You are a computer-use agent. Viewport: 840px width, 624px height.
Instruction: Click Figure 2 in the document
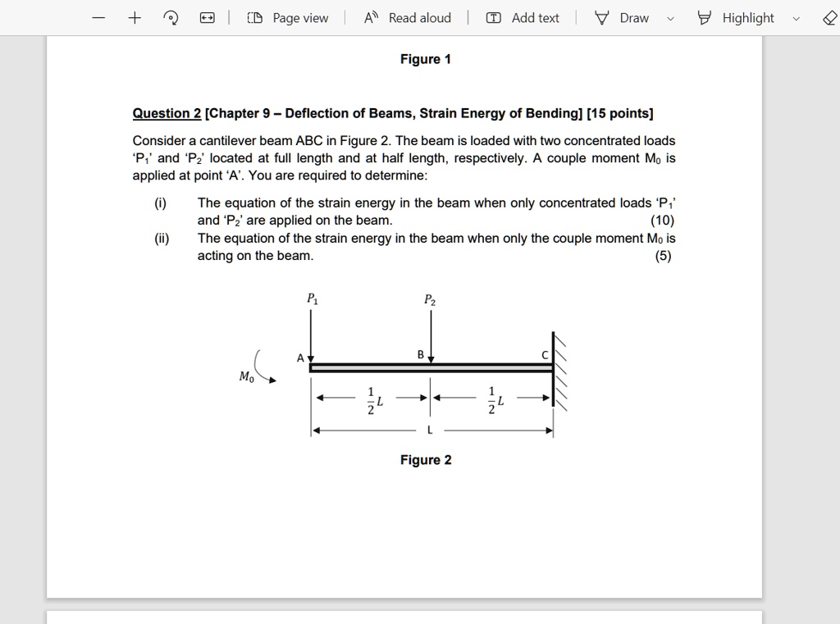425,460
